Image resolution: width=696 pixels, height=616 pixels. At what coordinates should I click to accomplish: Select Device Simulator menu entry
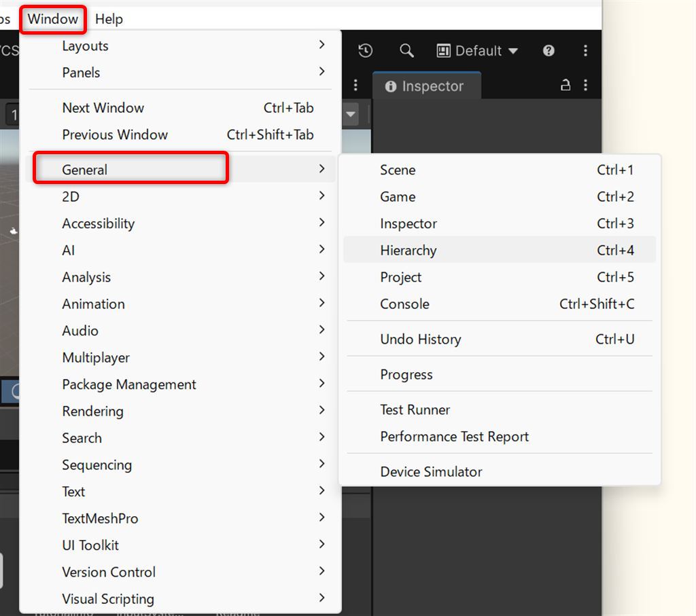(431, 471)
